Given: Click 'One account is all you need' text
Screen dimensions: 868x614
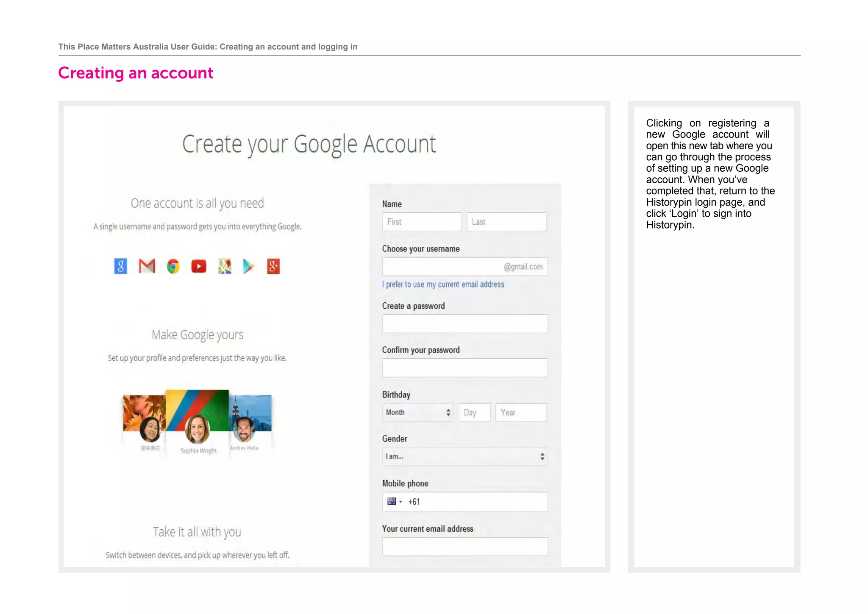Looking at the screenshot, I should [197, 204].
